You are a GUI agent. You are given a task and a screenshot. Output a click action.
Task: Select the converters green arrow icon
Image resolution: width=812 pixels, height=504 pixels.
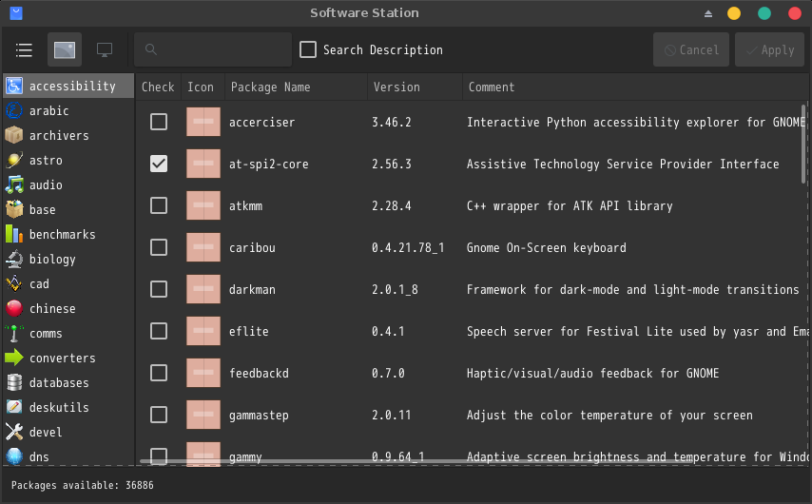click(14, 358)
